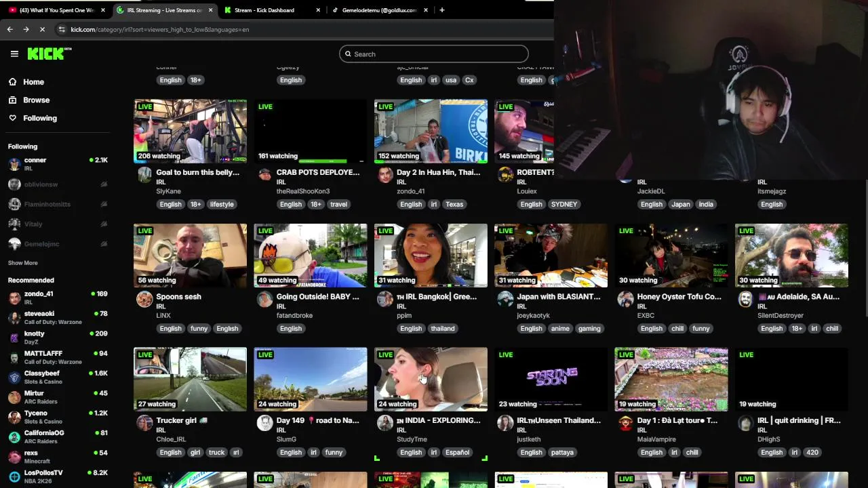Viewport: 868px width, 488px height.
Task: Select thailand tag under ppim stream
Action: coord(443,328)
